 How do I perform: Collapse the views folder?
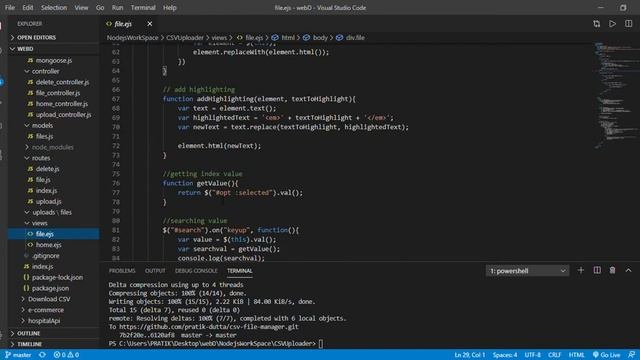pos(40,223)
